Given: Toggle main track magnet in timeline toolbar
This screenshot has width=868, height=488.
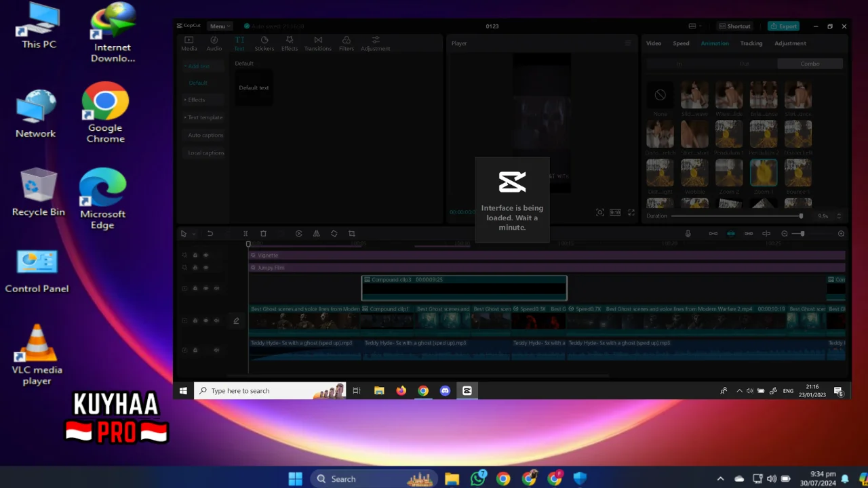Looking at the screenshot, I should [x=713, y=234].
